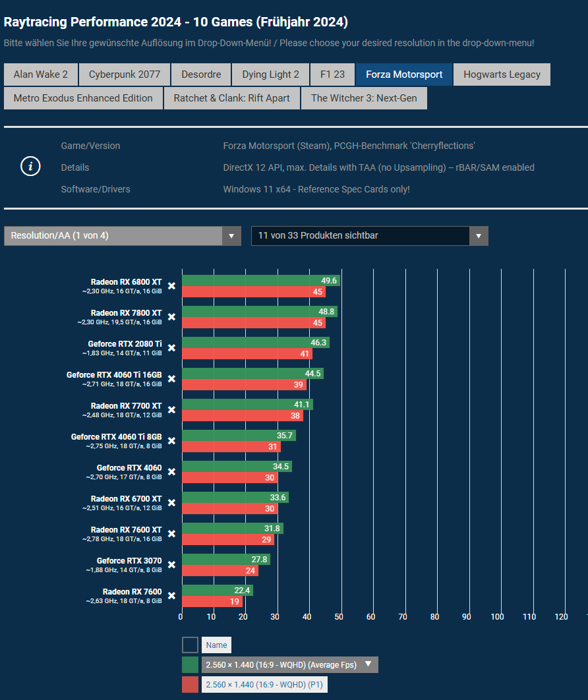
Task: Switch to the F1 23 tab
Action: (x=333, y=74)
